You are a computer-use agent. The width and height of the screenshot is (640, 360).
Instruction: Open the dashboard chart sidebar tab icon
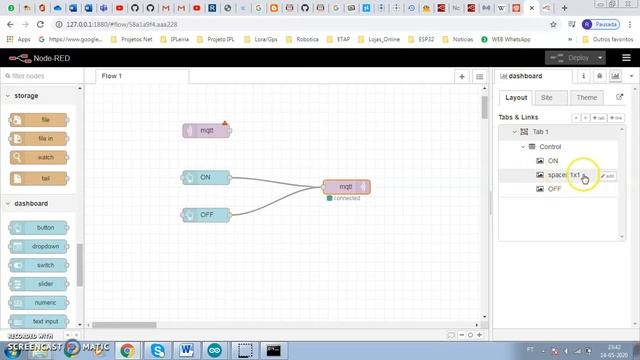coord(616,76)
